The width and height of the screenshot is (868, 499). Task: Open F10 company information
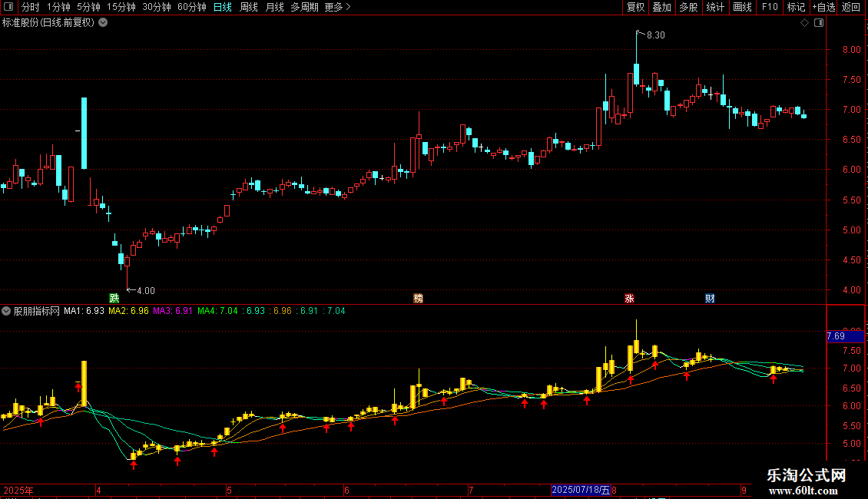(x=770, y=7)
